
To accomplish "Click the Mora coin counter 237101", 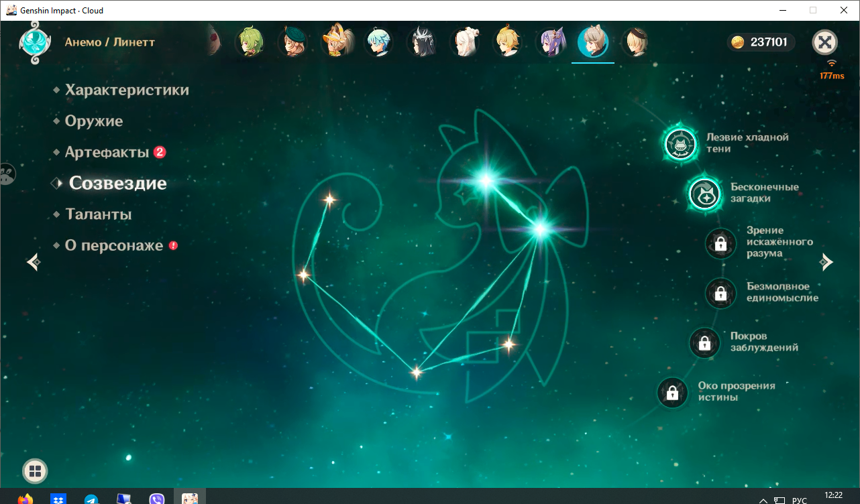I will click(761, 42).
